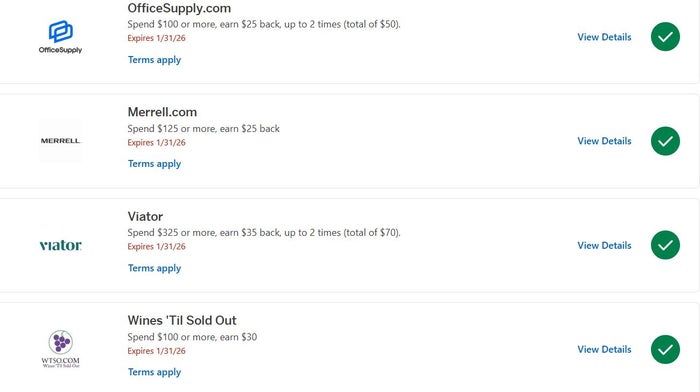Select the Merrell.com offer title
The image size is (700, 392).
(162, 112)
